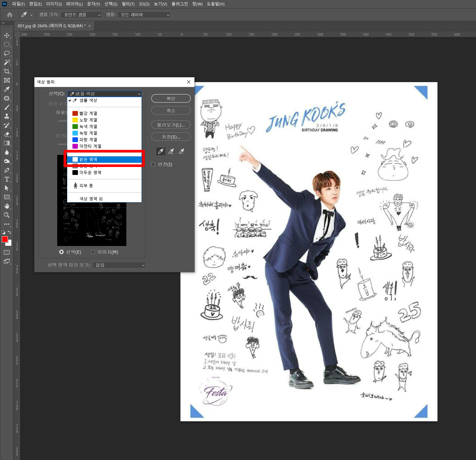Click the Add to Sample eyedropper
Screen dimensions: 476x460
pos(171,152)
